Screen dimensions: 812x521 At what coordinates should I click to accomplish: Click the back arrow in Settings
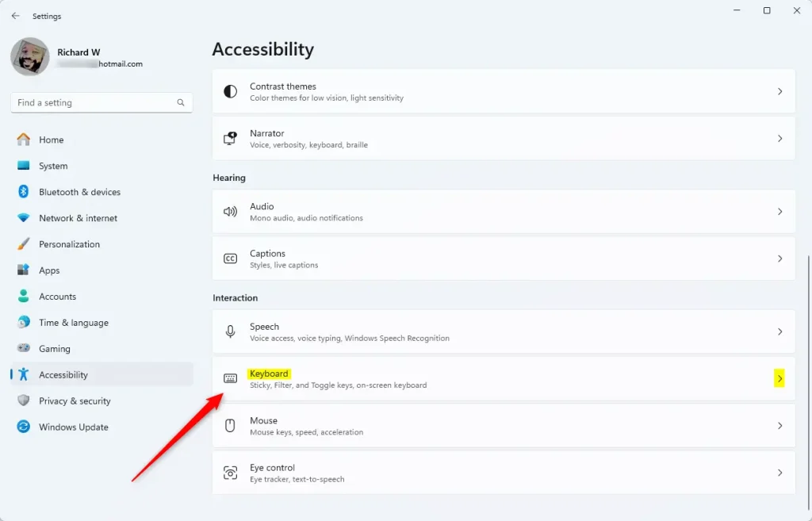coord(16,16)
